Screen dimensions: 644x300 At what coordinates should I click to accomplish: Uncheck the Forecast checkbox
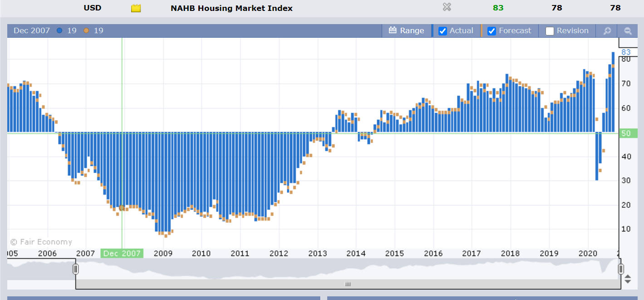click(492, 31)
